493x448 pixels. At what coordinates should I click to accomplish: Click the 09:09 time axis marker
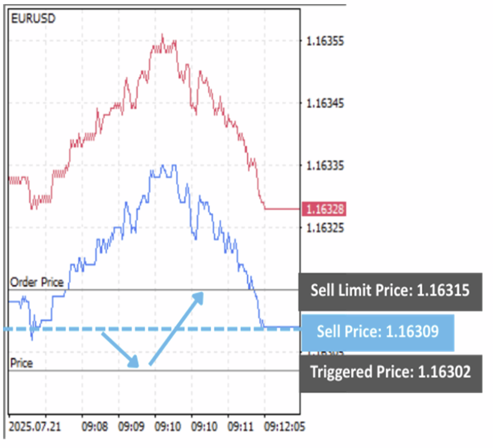131,426
